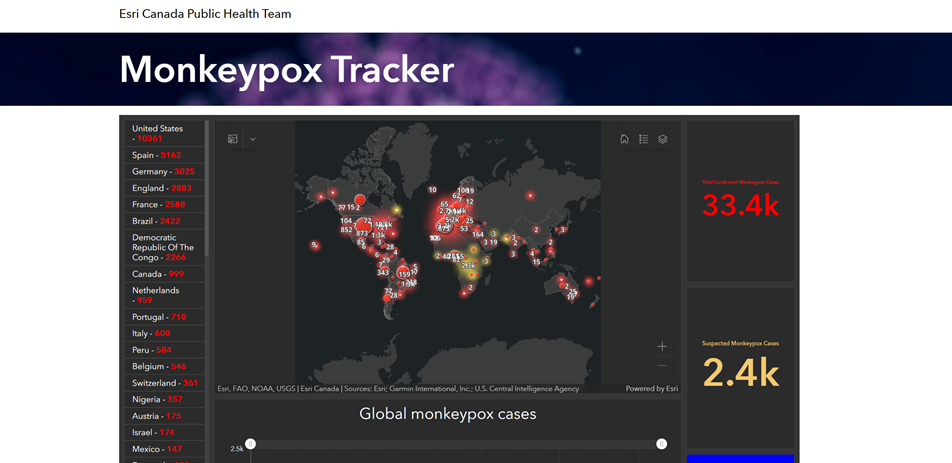Viewport: 952px width, 463px height.
Task: Expand the selection tool dropdown chevron
Action: [x=253, y=139]
